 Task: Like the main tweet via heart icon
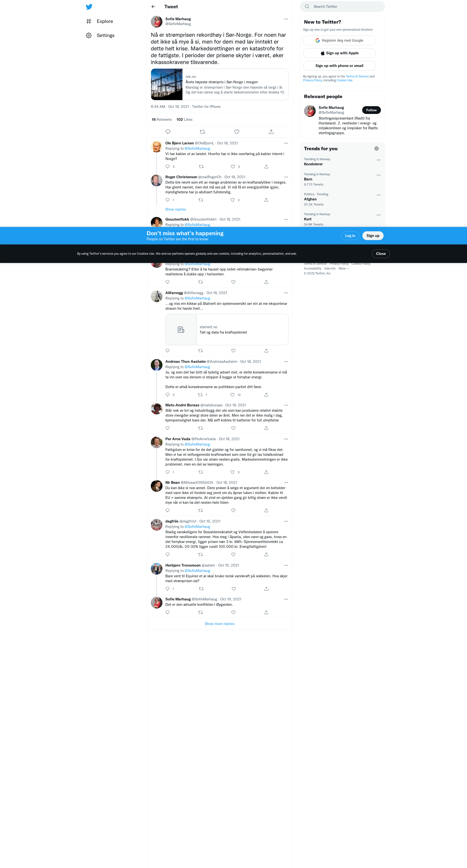pos(237,132)
